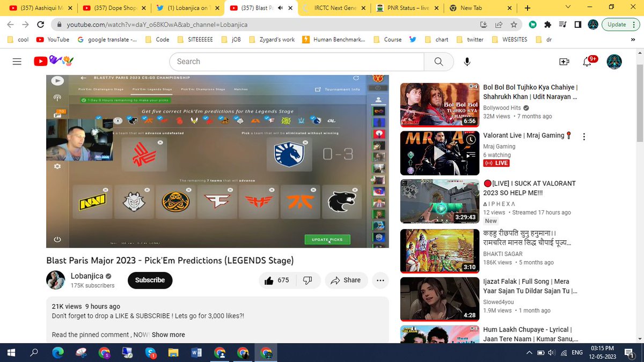Open the media control icon in Chrome
This screenshot has width=644, height=362.
[x=562, y=25]
